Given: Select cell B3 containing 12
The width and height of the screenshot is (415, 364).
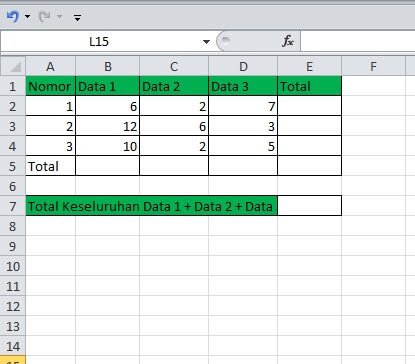Looking at the screenshot, I should coord(107,126).
